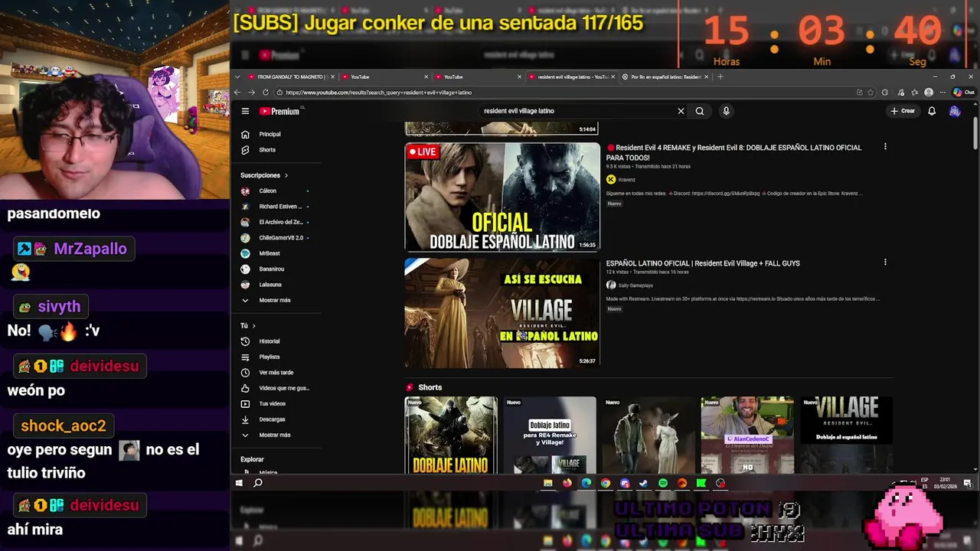The width and height of the screenshot is (980, 551).
Task: Open options for ESPAÑOL LATINO OFICIAL video
Action: tap(885, 262)
